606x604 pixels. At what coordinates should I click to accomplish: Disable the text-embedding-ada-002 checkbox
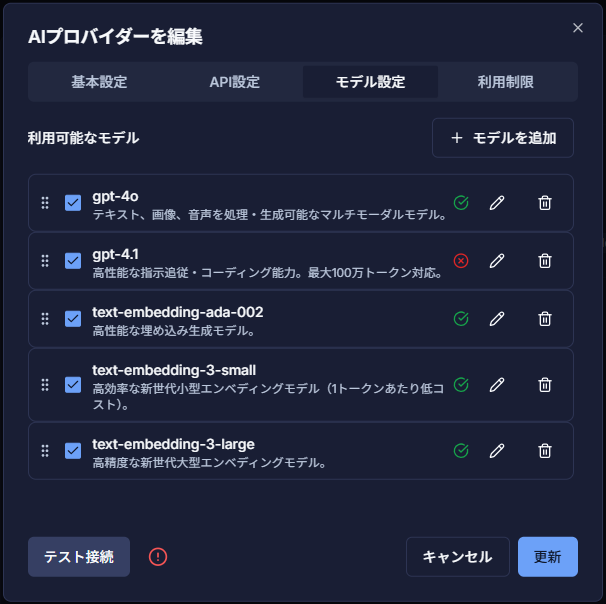(73, 319)
